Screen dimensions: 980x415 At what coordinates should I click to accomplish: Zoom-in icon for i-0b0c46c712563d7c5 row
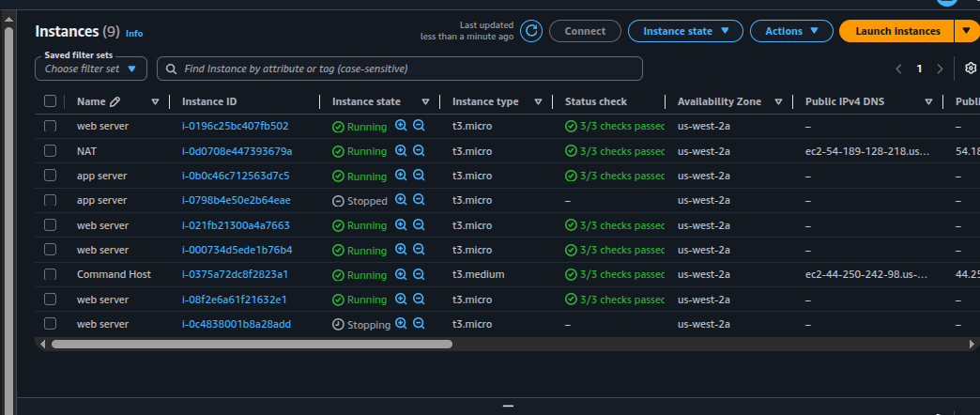401,175
